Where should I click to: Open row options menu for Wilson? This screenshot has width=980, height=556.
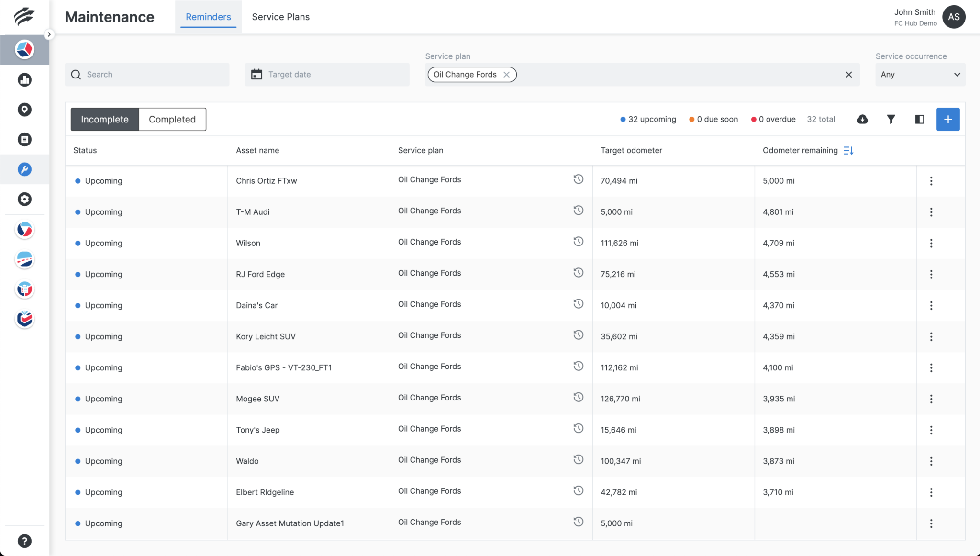(x=931, y=243)
